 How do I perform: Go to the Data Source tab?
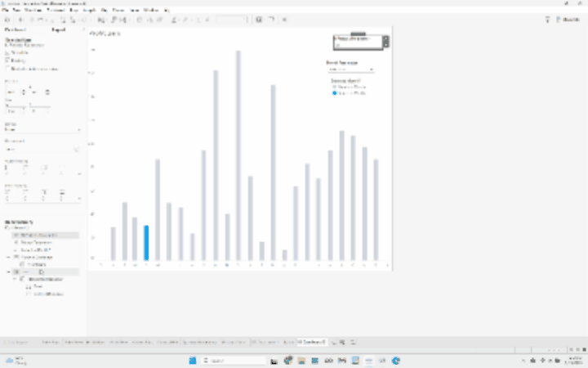click(x=17, y=342)
